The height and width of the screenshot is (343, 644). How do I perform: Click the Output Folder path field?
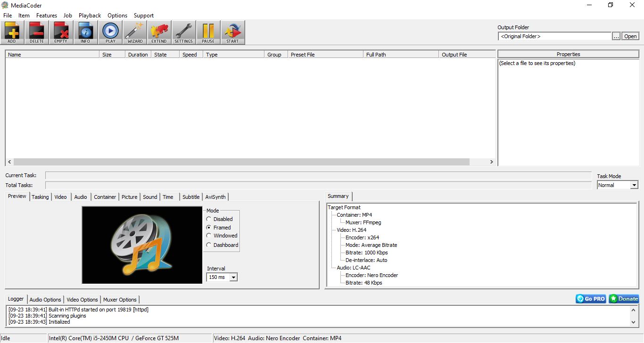pos(554,36)
